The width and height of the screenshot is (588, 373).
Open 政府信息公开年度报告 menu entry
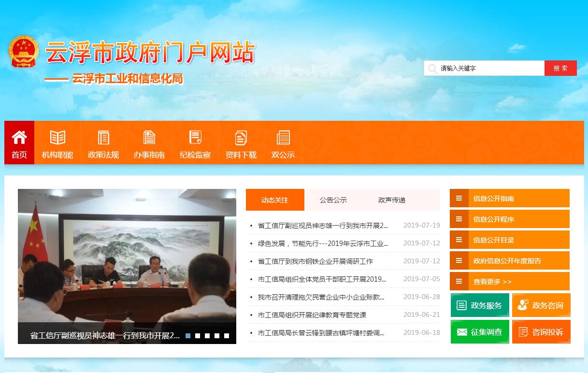click(x=509, y=261)
